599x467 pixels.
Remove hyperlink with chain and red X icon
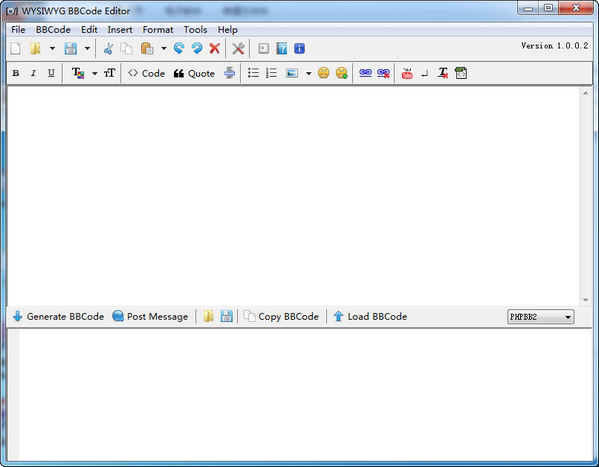coord(384,73)
